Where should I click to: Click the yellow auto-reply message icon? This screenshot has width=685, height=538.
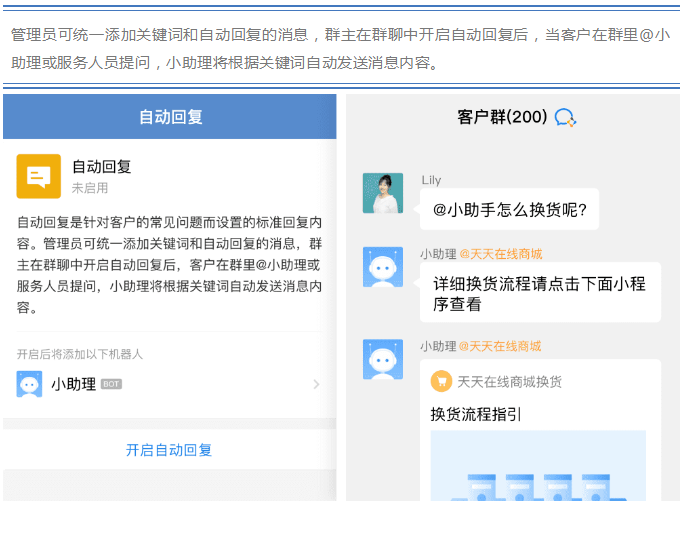coord(38,176)
